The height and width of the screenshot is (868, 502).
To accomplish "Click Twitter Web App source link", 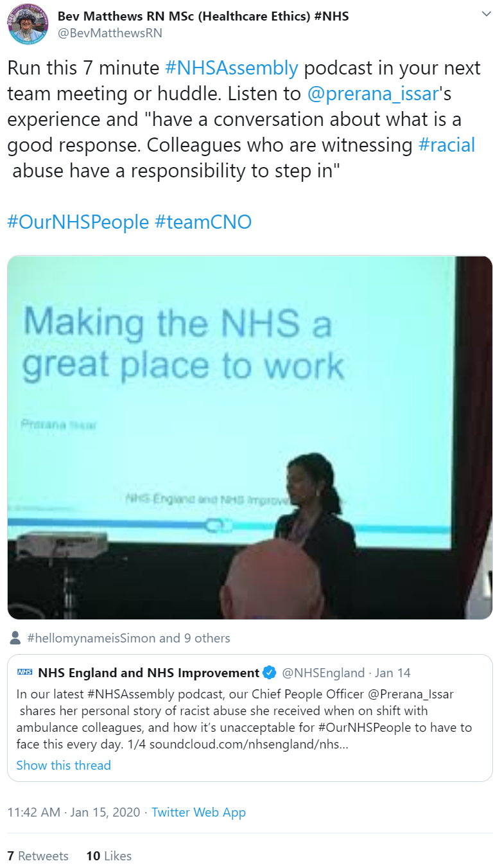I will point(198,812).
